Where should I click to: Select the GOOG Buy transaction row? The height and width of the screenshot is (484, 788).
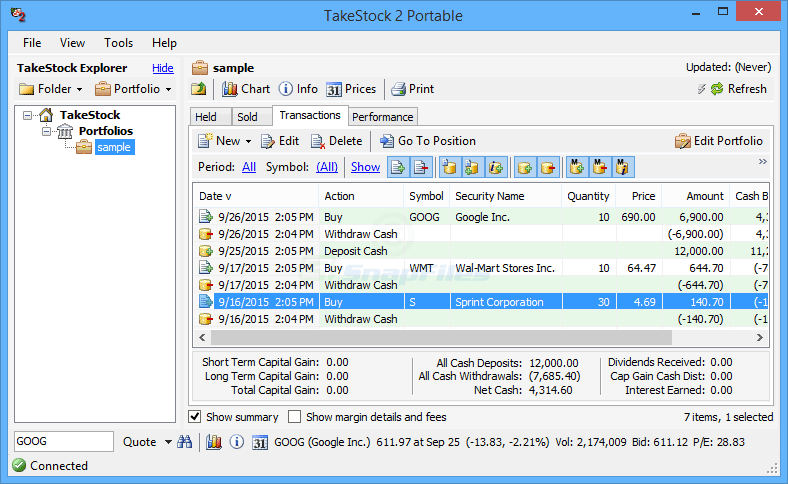481,217
